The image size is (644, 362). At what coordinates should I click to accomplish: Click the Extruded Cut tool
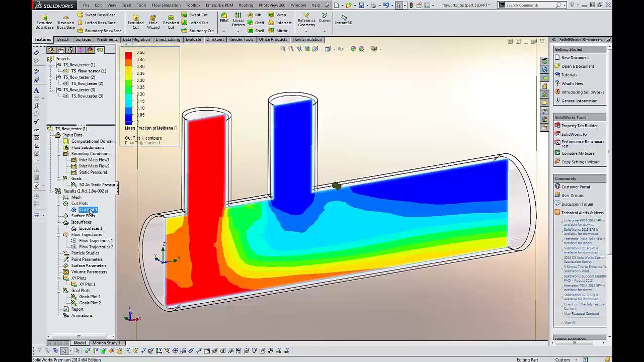pos(135,22)
